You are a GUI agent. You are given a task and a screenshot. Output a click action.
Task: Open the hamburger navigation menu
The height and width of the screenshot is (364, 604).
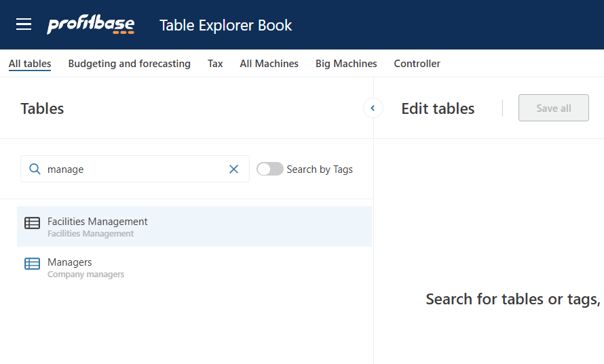(24, 25)
